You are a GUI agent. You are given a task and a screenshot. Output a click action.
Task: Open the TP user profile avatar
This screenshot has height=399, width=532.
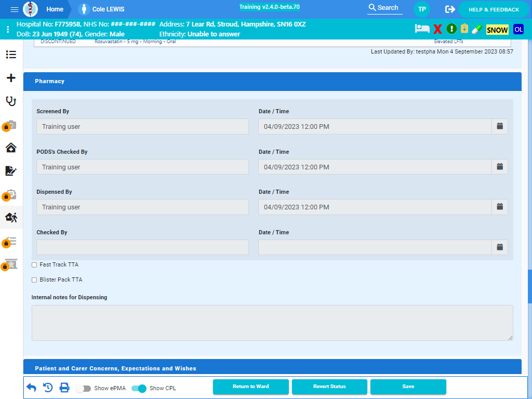point(422,9)
